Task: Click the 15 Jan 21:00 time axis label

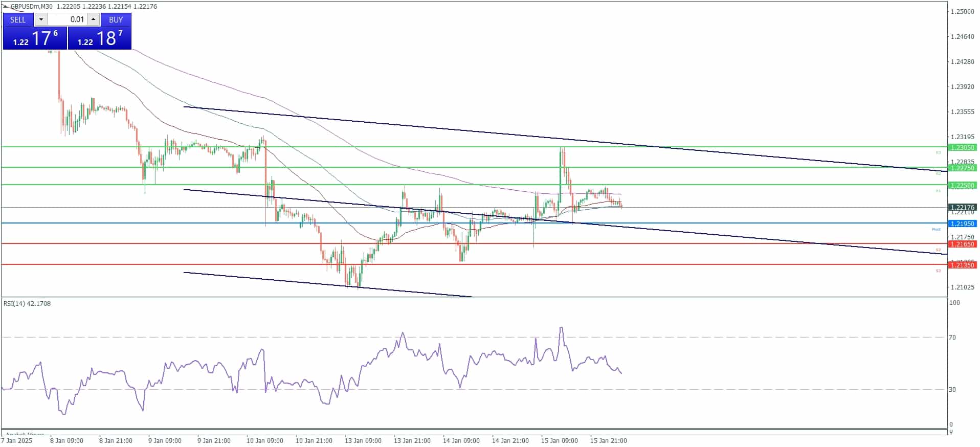Action: [x=608, y=440]
